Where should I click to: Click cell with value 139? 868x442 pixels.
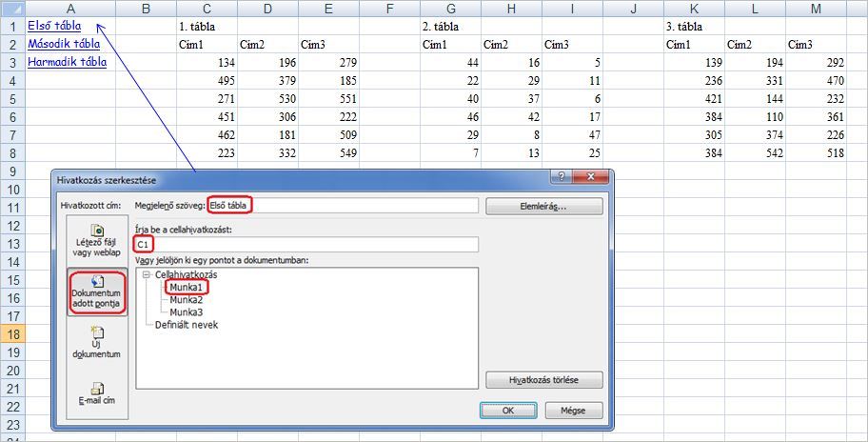pyautogui.click(x=694, y=63)
